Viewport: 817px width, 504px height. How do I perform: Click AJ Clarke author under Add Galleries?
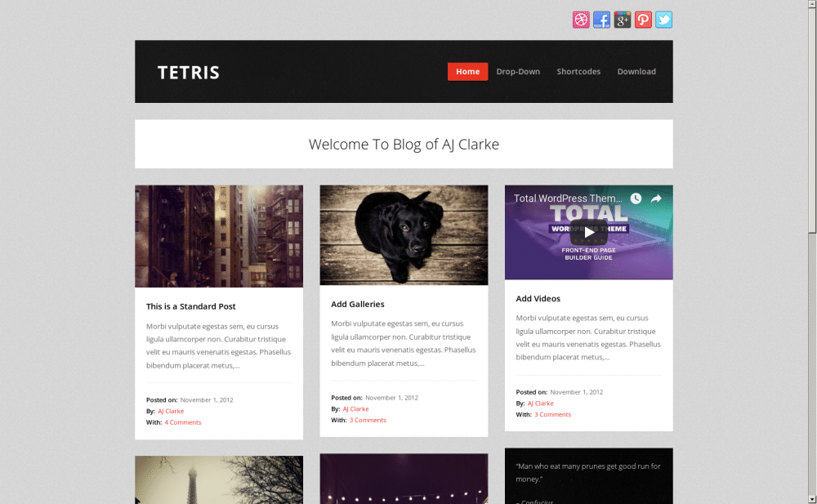coord(355,408)
